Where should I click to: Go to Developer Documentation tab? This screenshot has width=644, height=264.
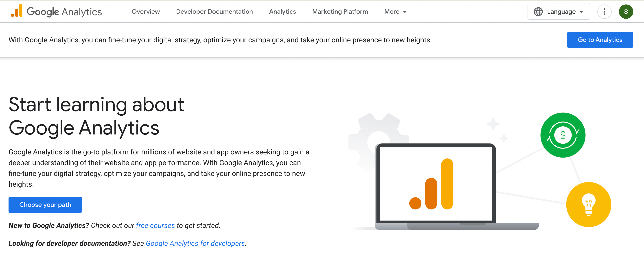214,12
